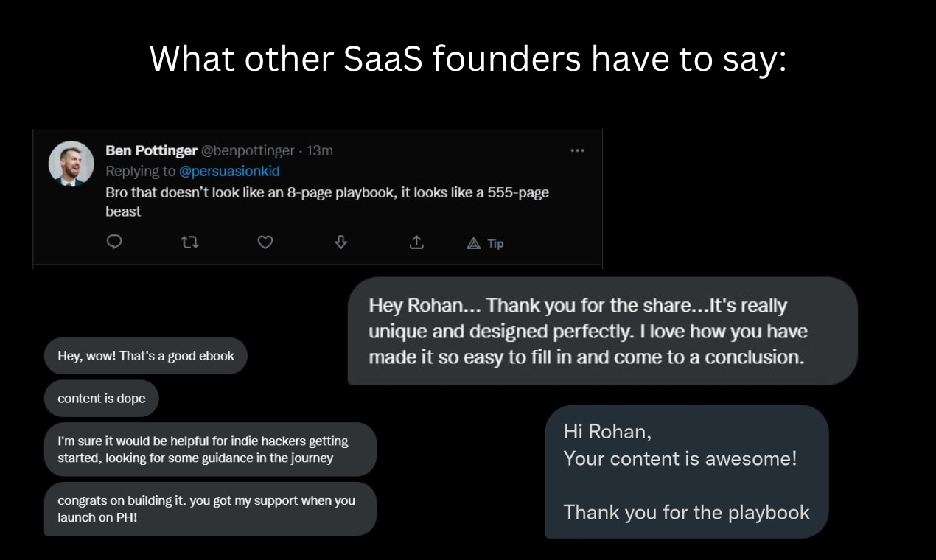The height and width of the screenshot is (560, 936).
Task: Click the downvote arrow icon on tweet
Action: [340, 242]
